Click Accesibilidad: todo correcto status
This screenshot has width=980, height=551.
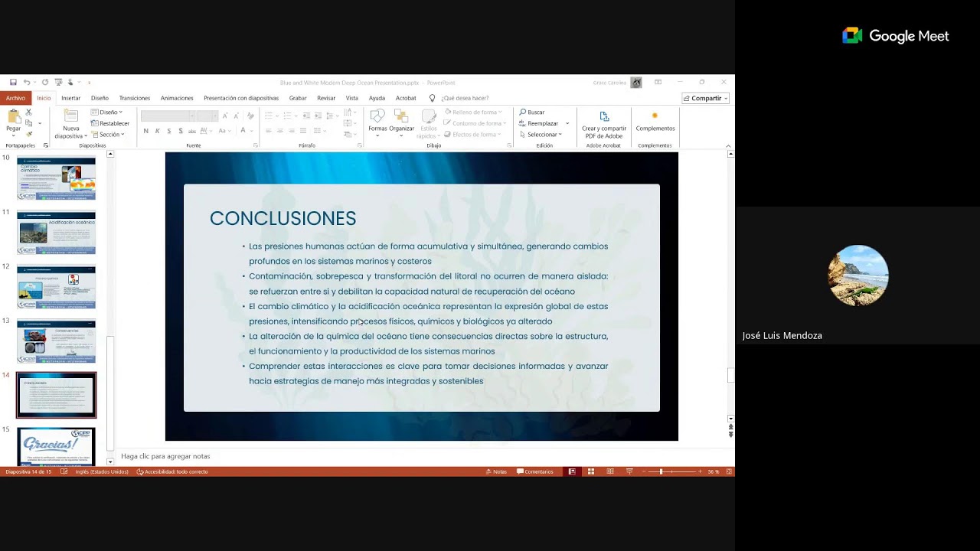(x=172, y=471)
